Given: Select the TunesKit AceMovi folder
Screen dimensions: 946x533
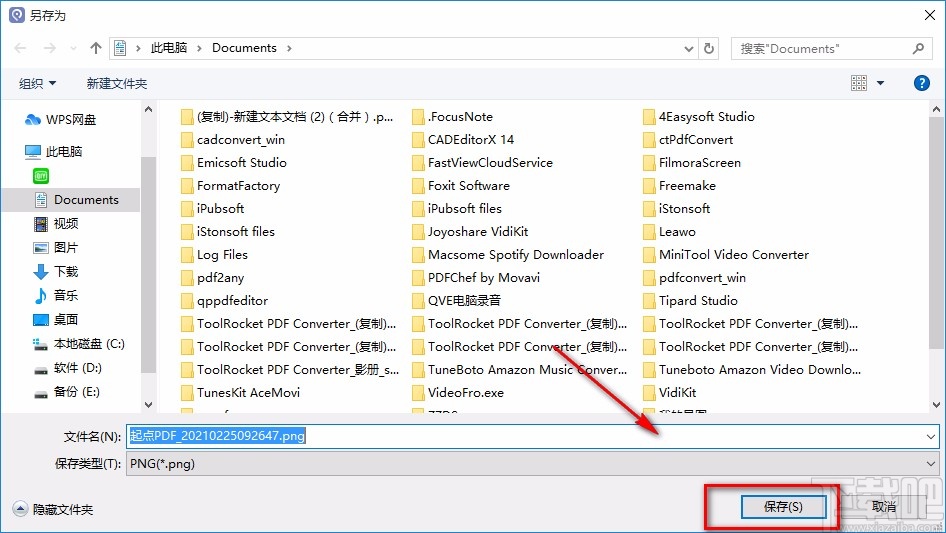Looking at the screenshot, I should click(241, 392).
